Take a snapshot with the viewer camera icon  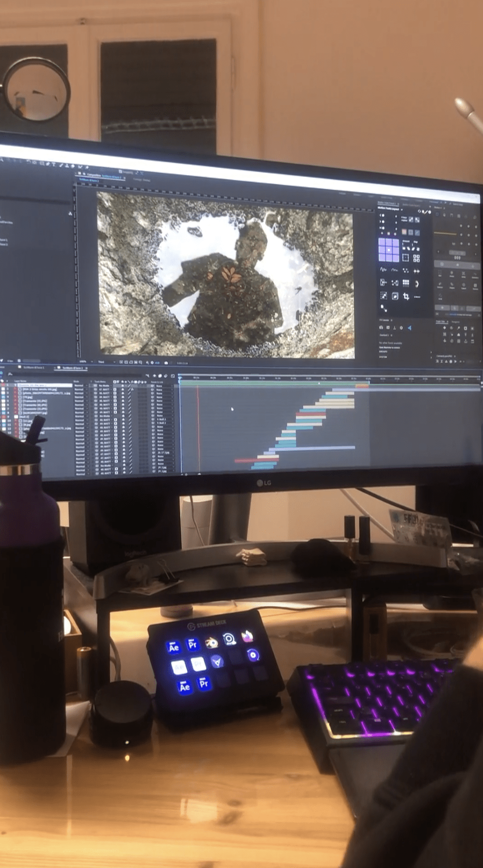click(166, 363)
